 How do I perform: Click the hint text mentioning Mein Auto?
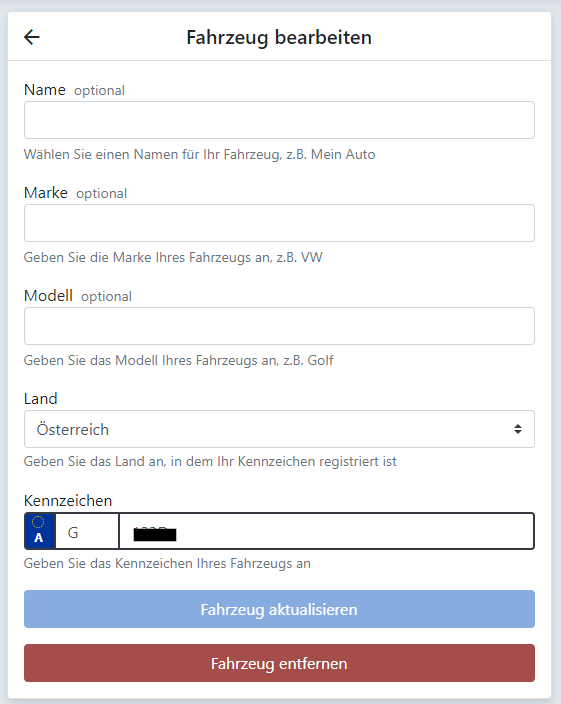200,154
